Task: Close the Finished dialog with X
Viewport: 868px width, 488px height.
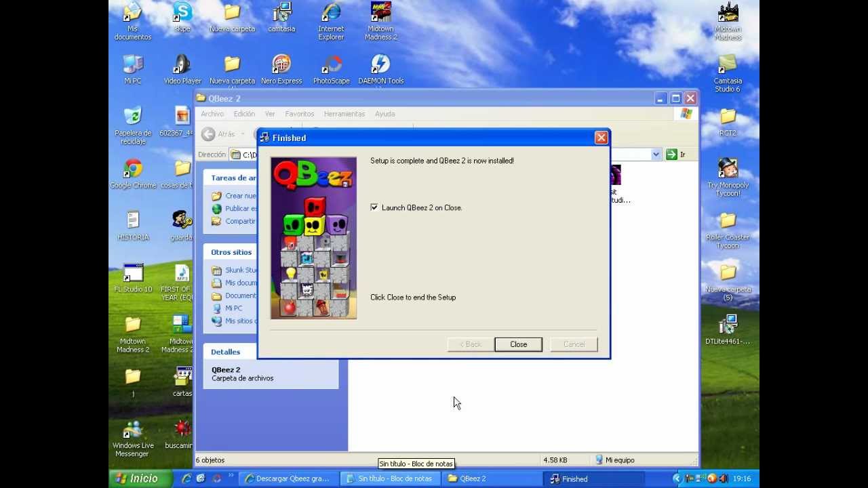Action: tap(601, 138)
